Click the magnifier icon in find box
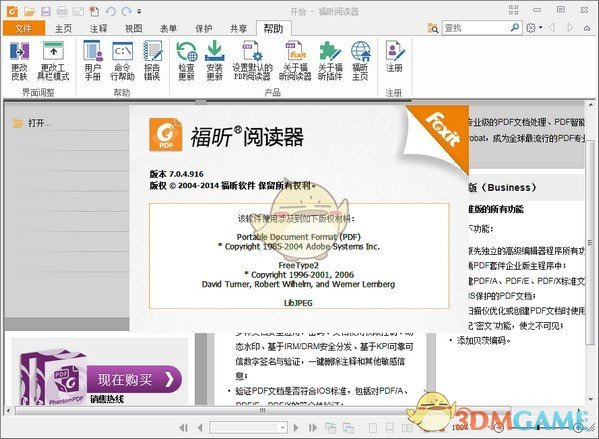Image resolution: width=599 pixels, height=439 pixels. click(515, 28)
